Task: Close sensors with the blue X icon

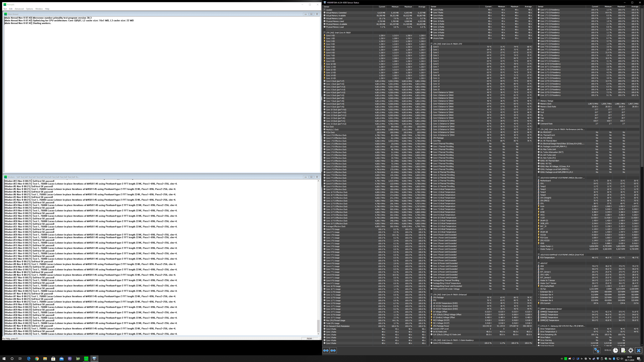Action: tap(638, 350)
